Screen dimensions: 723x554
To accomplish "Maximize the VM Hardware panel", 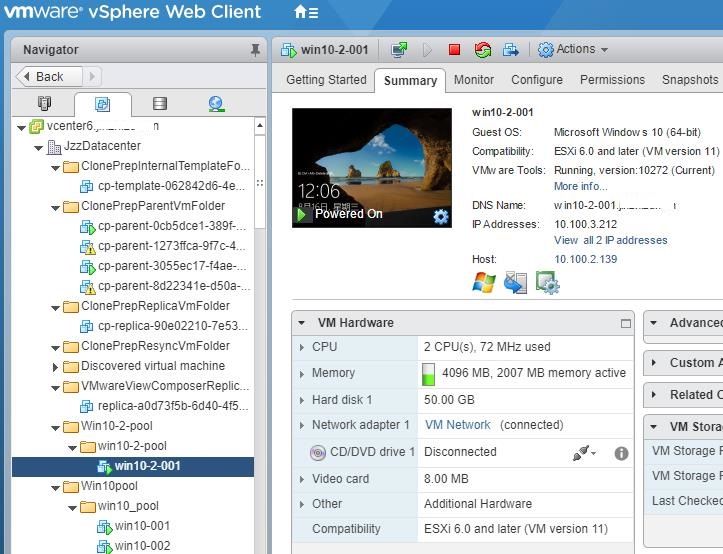I will pos(626,323).
